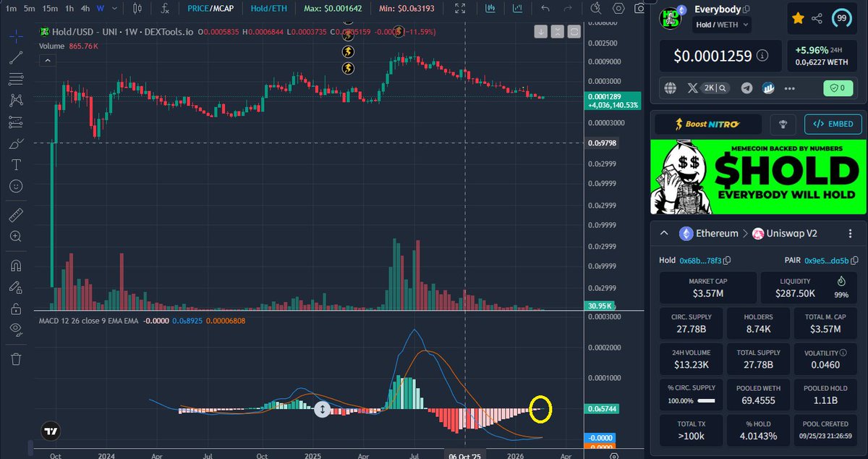Viewport: 868px width, 459px height.
Task: Switch to 15m timeframe
Action: click(x=50, y=9)
